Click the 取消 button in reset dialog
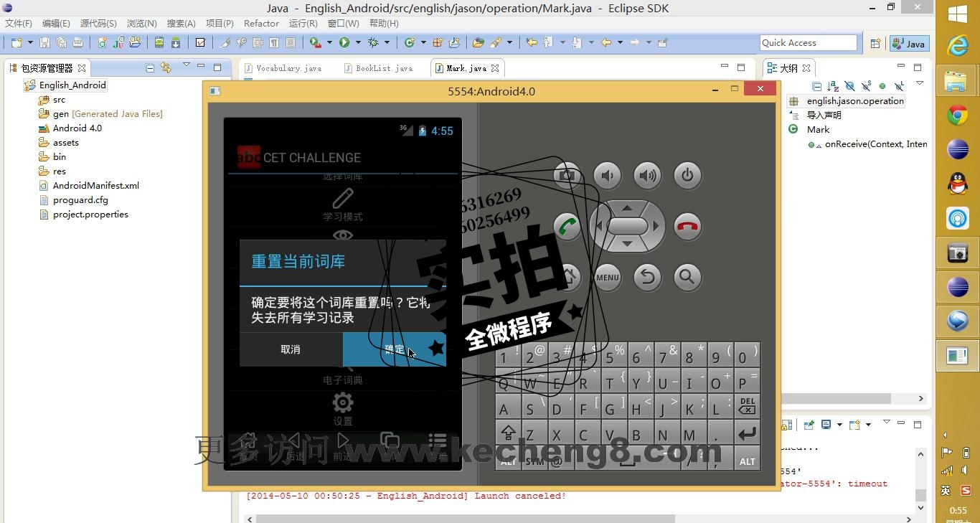The width and height of the screenshot is (980, 523). tap(291, 349)
